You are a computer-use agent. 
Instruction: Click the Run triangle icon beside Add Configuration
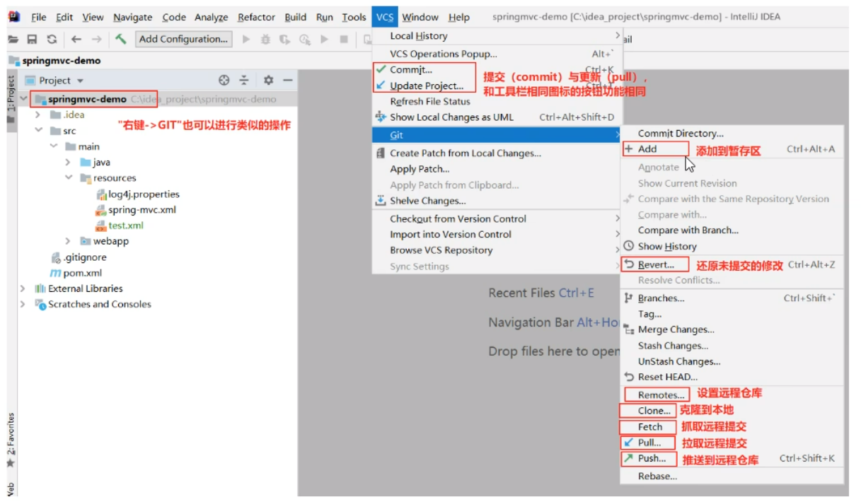pyautogui.click(x=246, y=40)
